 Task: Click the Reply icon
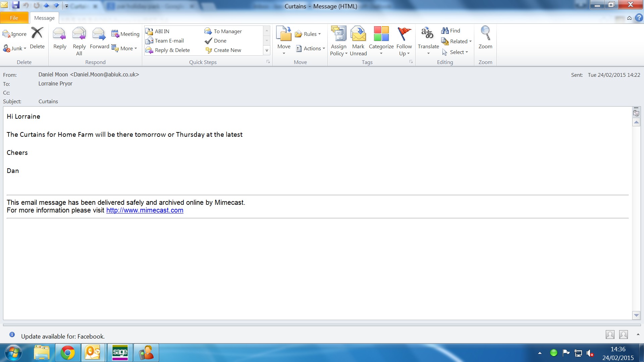[60, 34]
